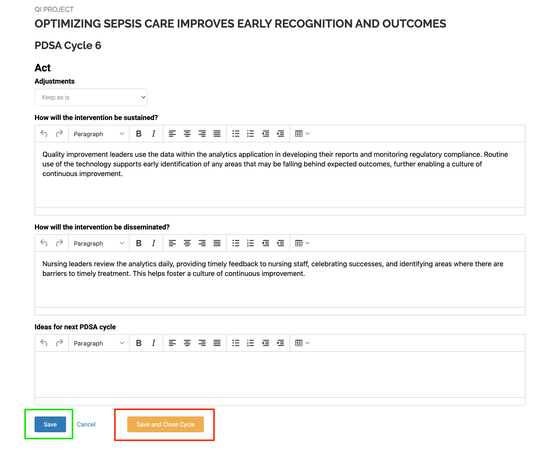The width and height of the screenshot is (560, 450).
Task: Click Italic in the disseminated editor toolbar
Action: 154,243
